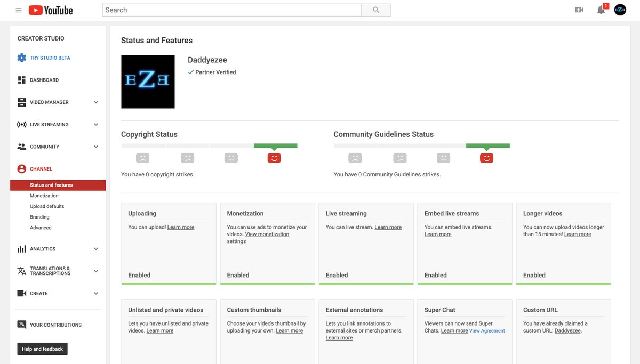
Task: Open the Dashboard menu item
Action: click(x=44, y=80)
